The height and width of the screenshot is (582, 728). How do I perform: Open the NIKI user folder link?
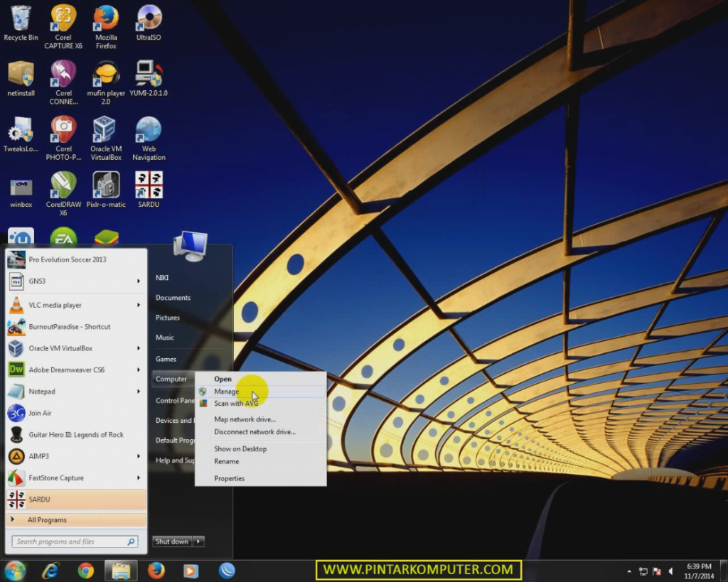click(162, 278)
